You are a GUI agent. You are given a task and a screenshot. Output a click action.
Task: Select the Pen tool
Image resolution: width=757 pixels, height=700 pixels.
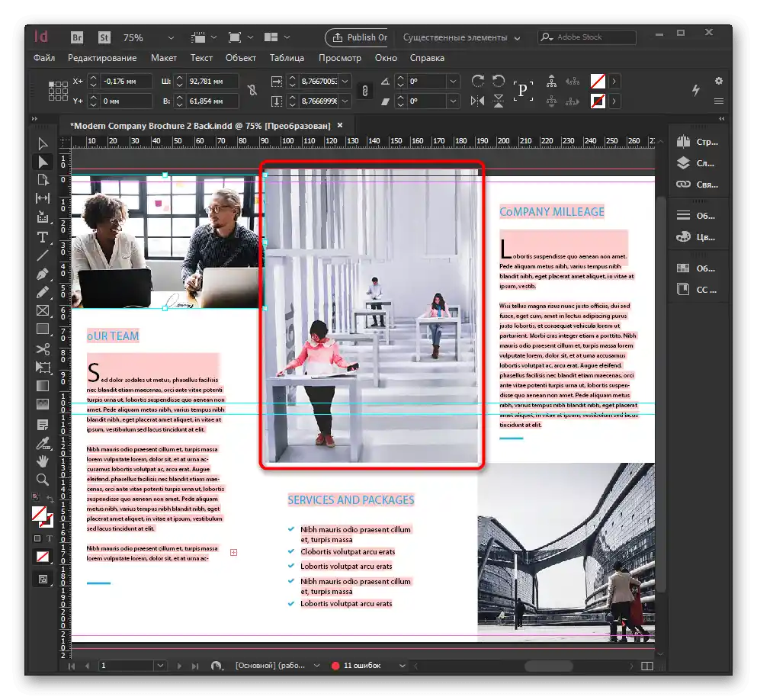[x=43, y=274]
